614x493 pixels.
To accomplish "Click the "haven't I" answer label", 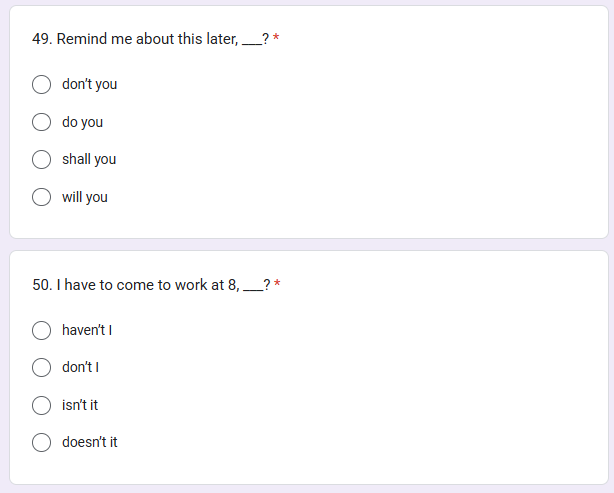I will pos(87,330).
